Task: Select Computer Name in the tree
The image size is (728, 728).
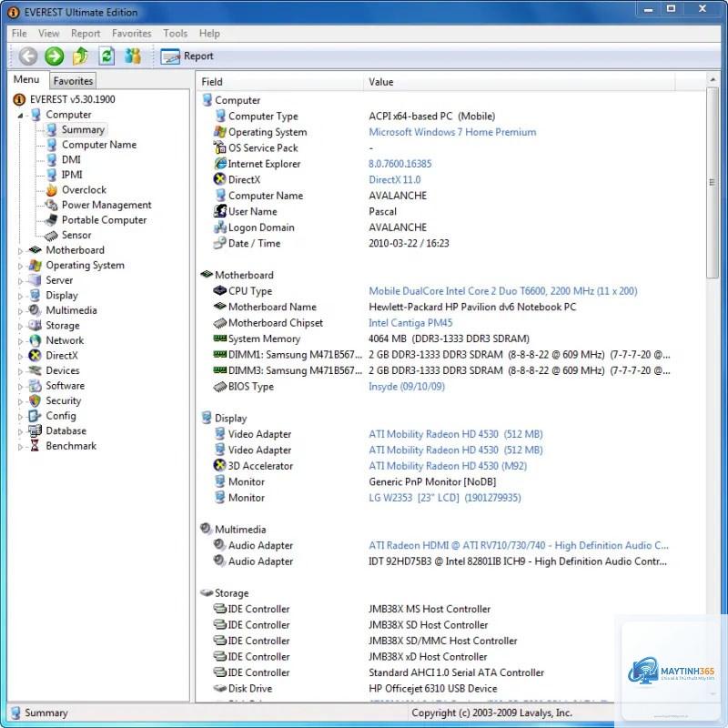Action: [99, 145]
